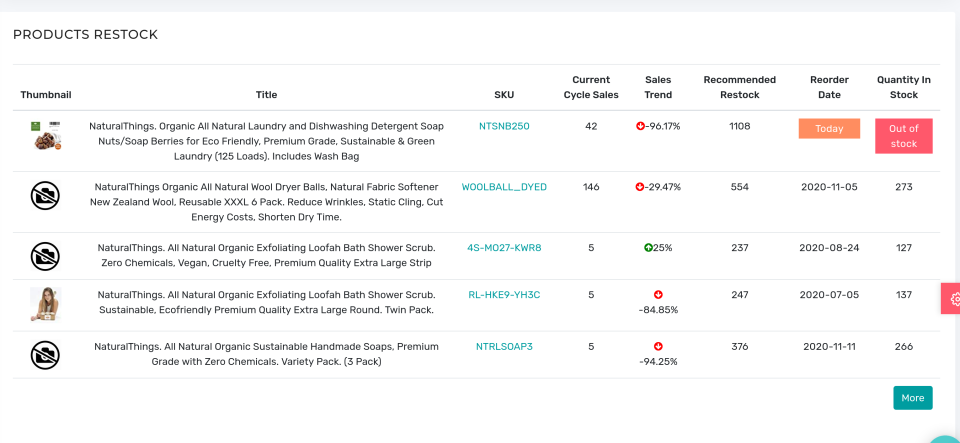Screen dimensions: 960x443
Task: Click the red down-arrow above -94.25%
Action: (x=658, y=347)
